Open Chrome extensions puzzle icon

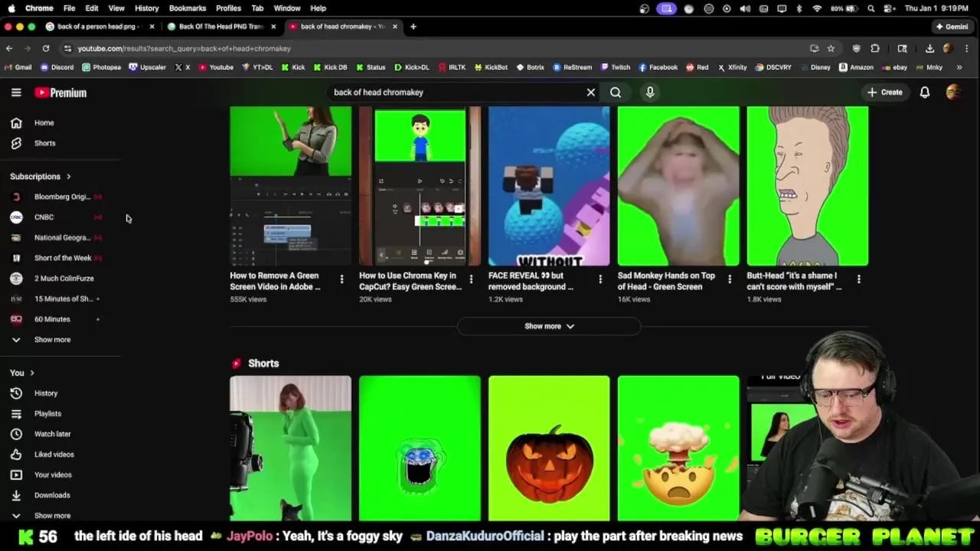(x=875, y=48)
